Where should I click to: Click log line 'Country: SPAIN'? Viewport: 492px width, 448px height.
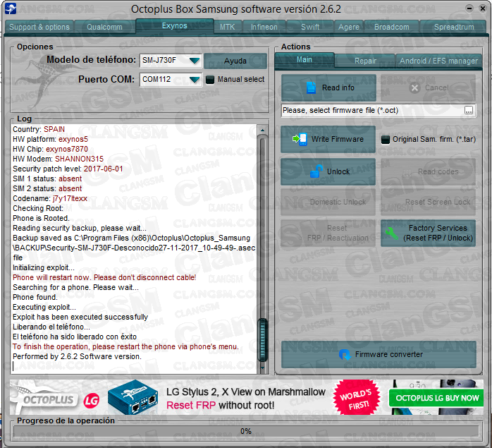[x=39, y=129]
